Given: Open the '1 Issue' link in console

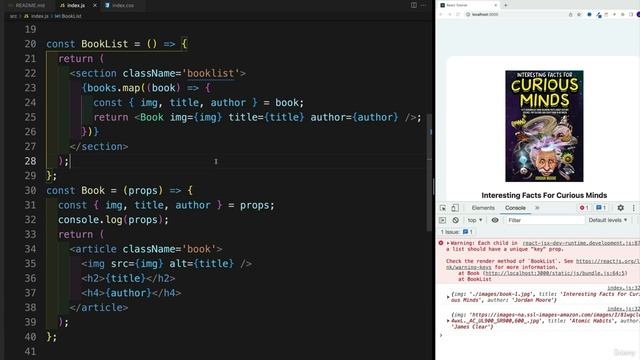Looking at the screenshot, I should coord(456,232).
